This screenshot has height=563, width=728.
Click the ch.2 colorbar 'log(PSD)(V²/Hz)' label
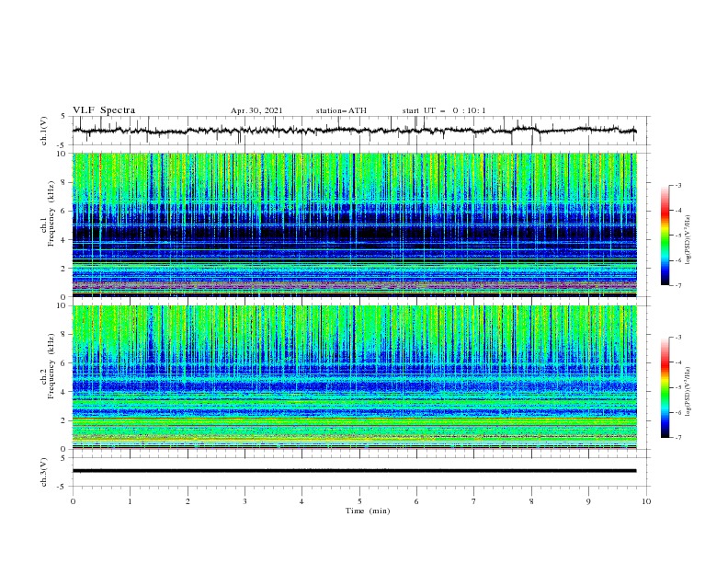tap(688, 392)
